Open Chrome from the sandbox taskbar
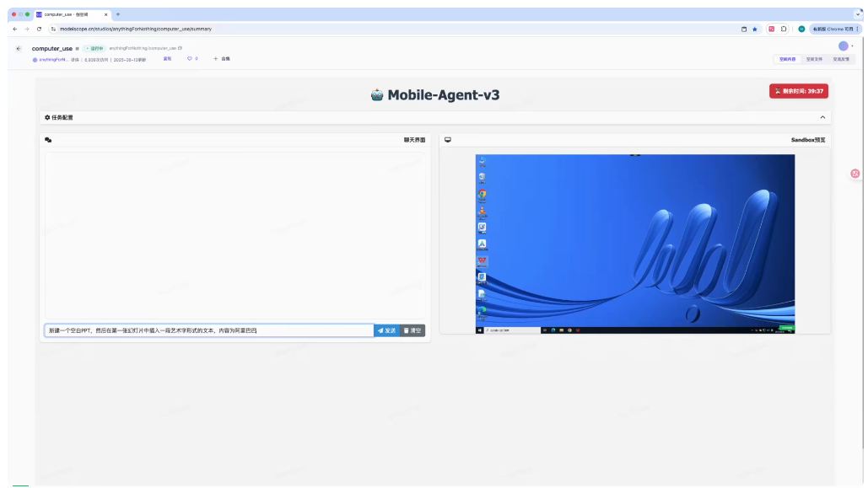Viewport: 868px width, 488px height. 569,330
